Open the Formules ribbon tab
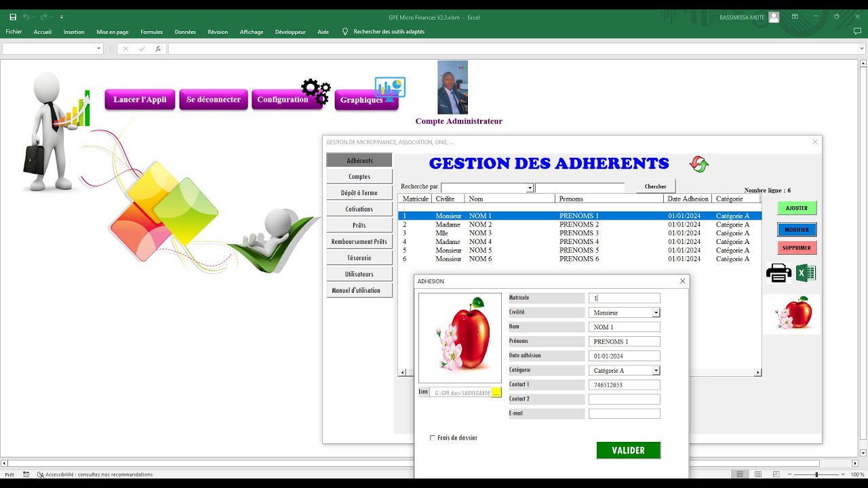 click(x=151, y=32)
